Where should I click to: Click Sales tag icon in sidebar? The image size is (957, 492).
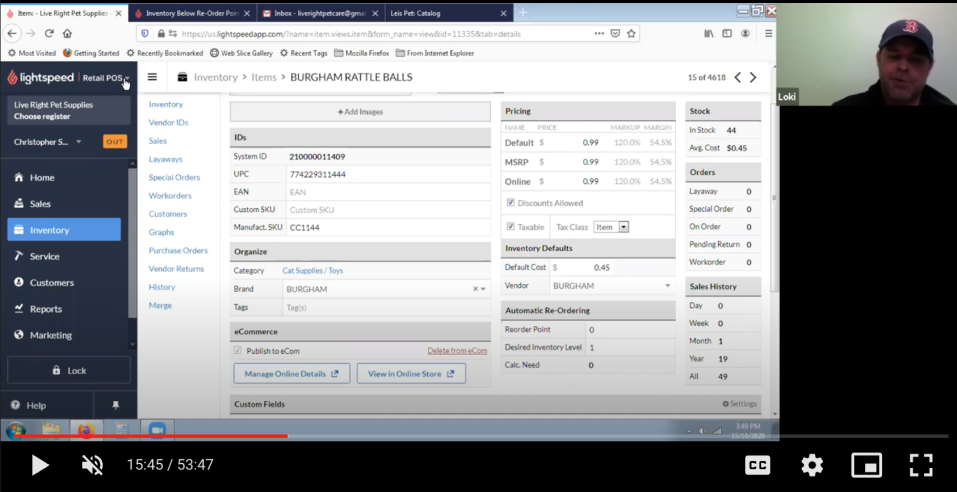pyautogui.click(x=18, y=203)
